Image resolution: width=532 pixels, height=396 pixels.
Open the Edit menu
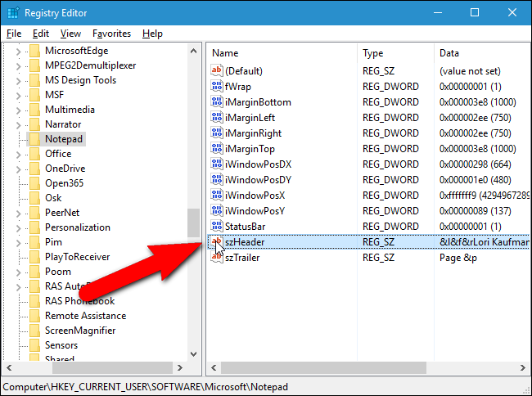[41, 34]
